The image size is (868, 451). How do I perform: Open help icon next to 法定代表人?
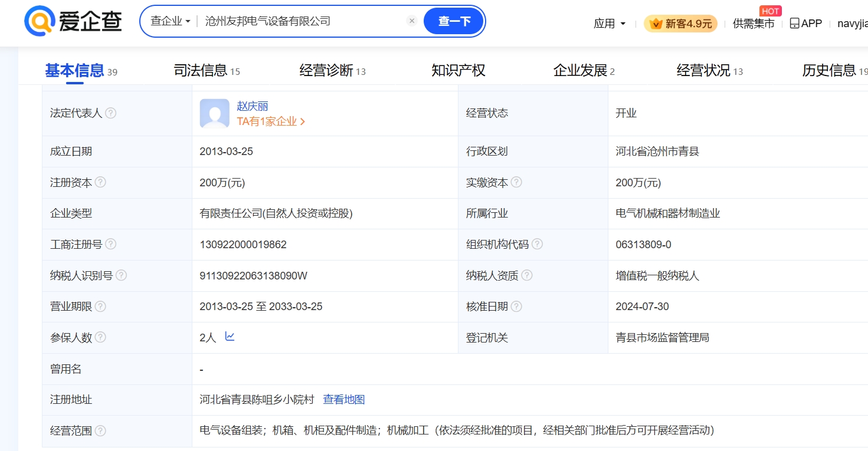110,113
